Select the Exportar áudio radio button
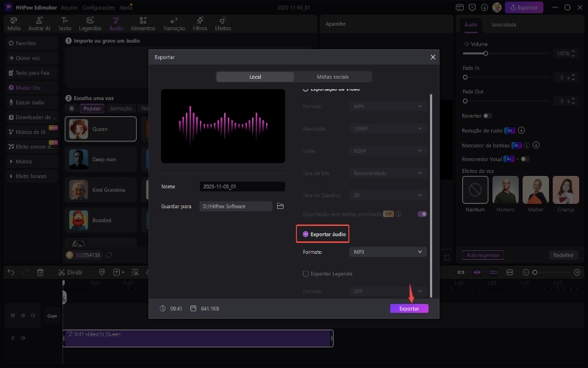Image resolution: width=588 pixels, height=368 pixels. tap(306, 234)
